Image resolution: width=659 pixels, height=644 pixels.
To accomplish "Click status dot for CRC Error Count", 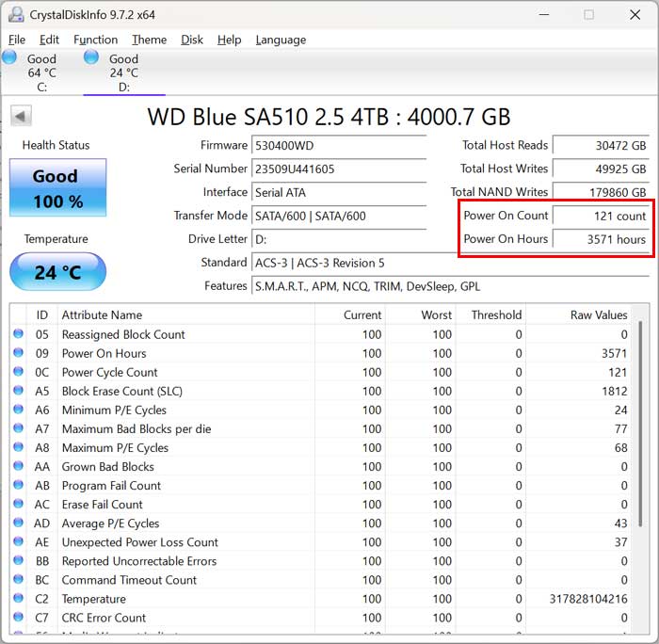I will 18,617.
